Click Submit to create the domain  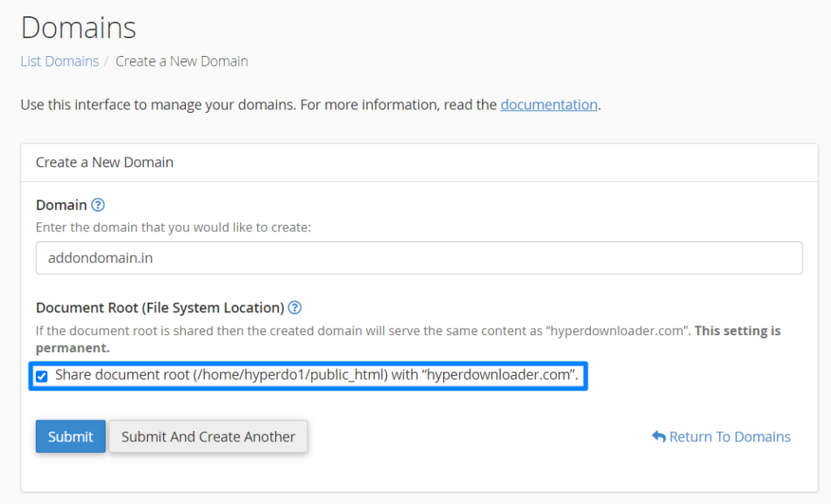coord(70,436)
